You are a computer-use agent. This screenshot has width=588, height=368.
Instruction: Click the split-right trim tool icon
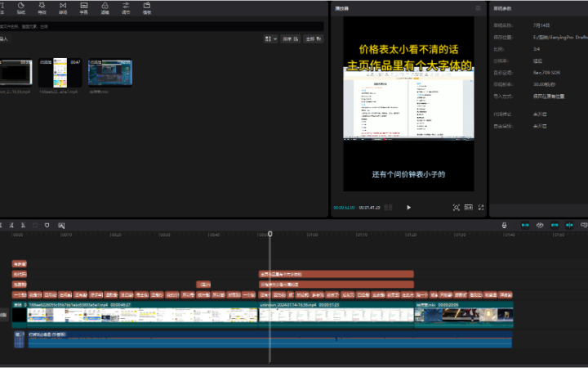click(23, 225)
